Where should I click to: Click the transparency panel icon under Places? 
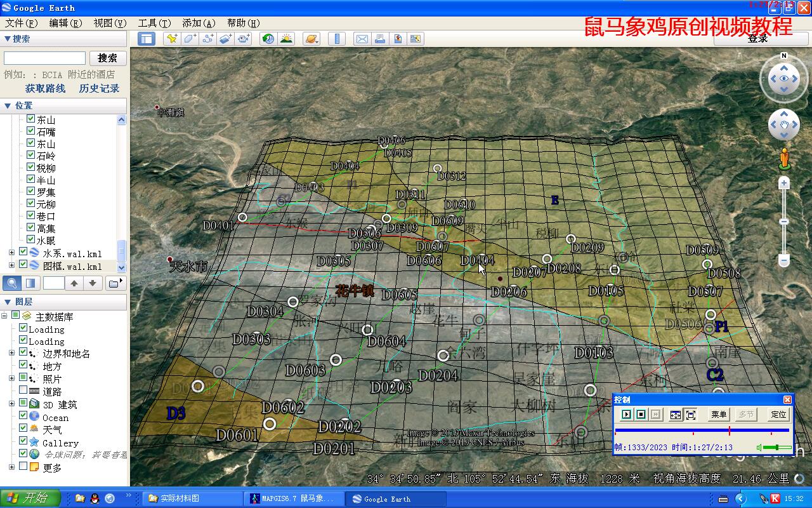click(x=30, y=283)
